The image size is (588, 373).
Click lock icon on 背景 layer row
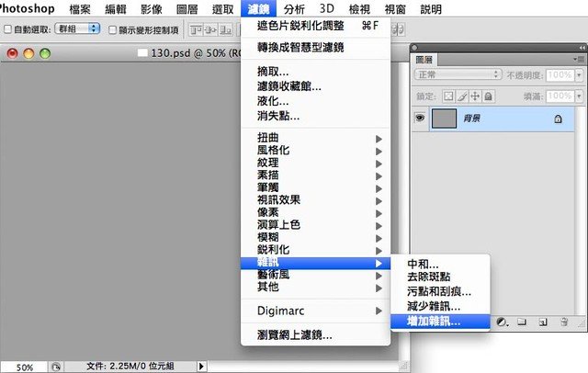(x=558, y=119)
